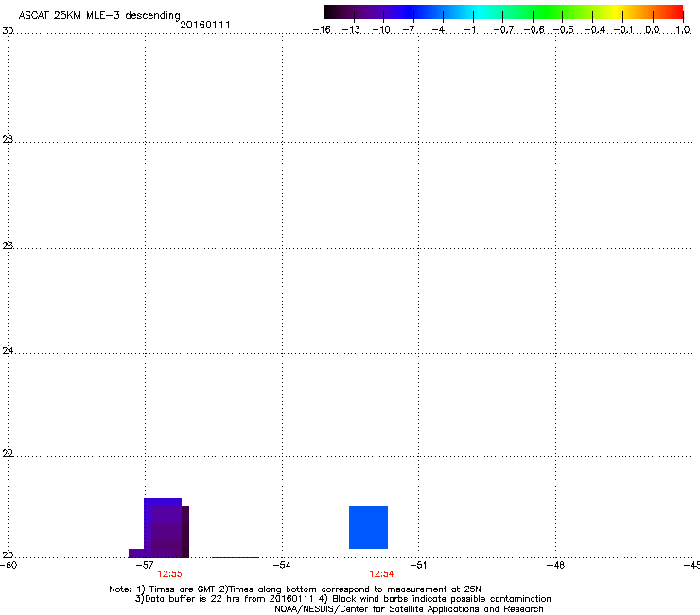Click the 1.0 color bar label
The width and height of the screenshot is (700, 615).
pyautogui.click(x=683, y=30)
